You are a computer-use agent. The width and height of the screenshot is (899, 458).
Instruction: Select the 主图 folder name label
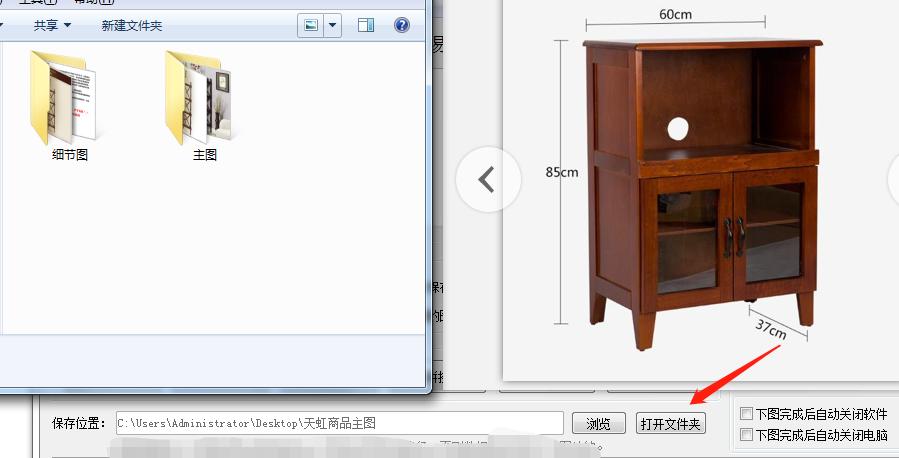(x=205, y=155)
